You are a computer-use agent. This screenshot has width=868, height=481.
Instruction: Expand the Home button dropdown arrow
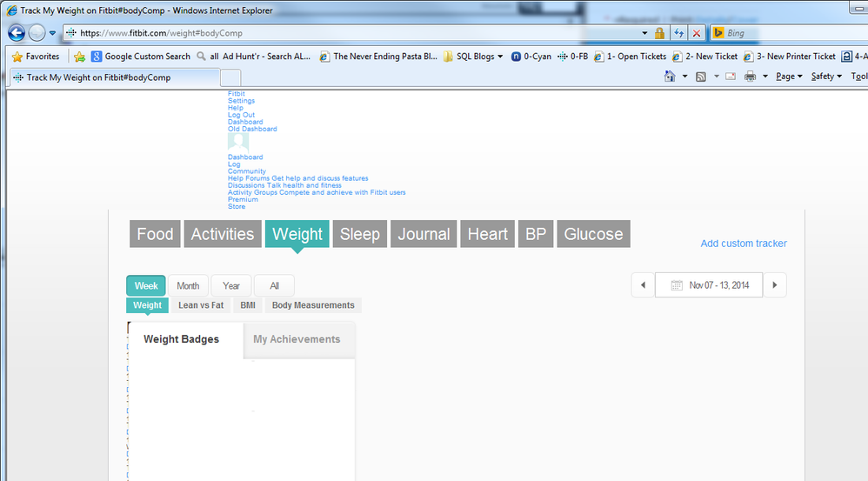[x=684, y=77]
